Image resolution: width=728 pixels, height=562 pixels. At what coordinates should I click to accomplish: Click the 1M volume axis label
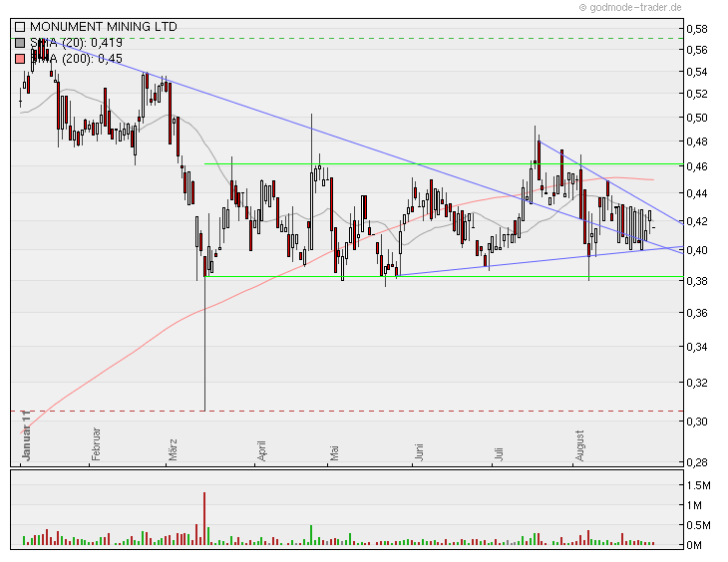694,505
